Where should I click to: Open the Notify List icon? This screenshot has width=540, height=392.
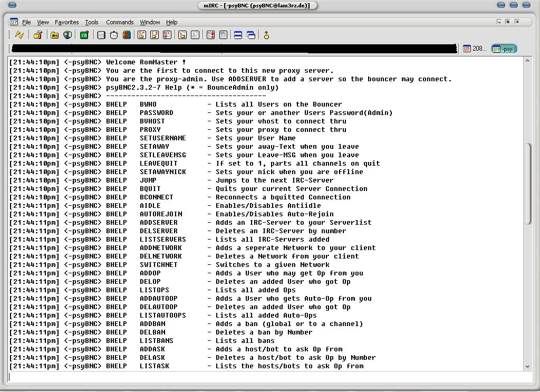[x=210, y=35]
